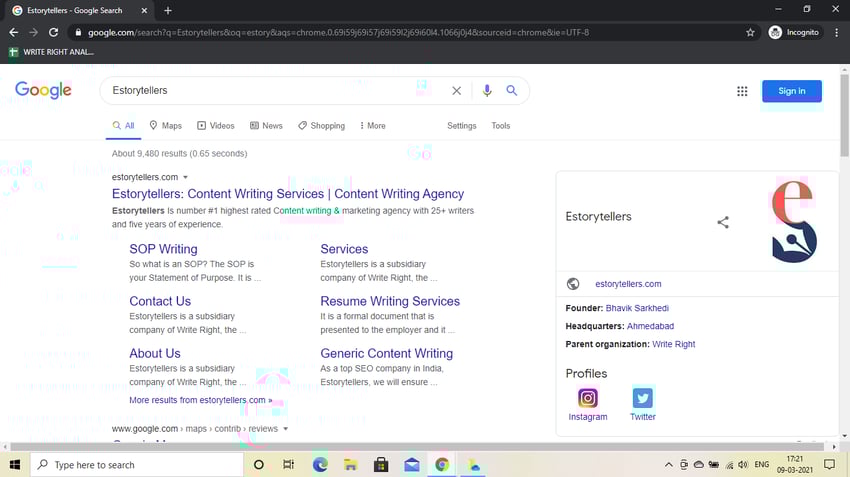Image resolution: width=850 pixels, height=477 pixels.
Task: Open the ENG language indicator
Action: [x=762, y=465]
